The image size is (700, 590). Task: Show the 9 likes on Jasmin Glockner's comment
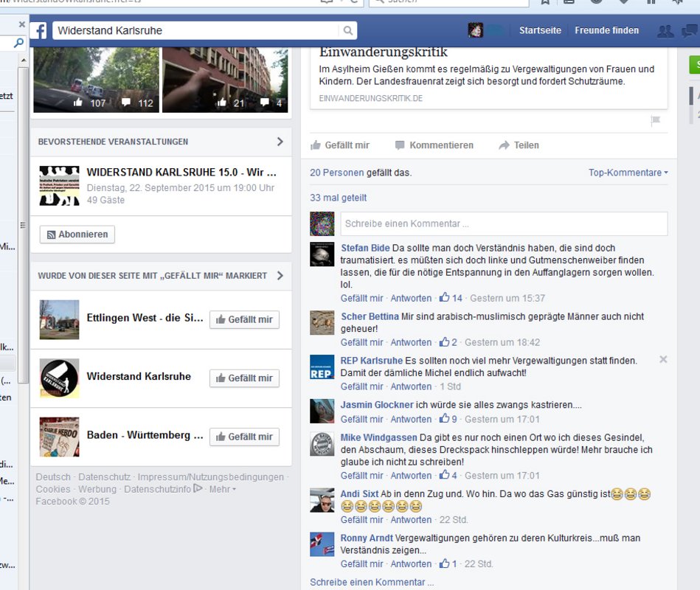pyautogui.click(x=448, y=419)
